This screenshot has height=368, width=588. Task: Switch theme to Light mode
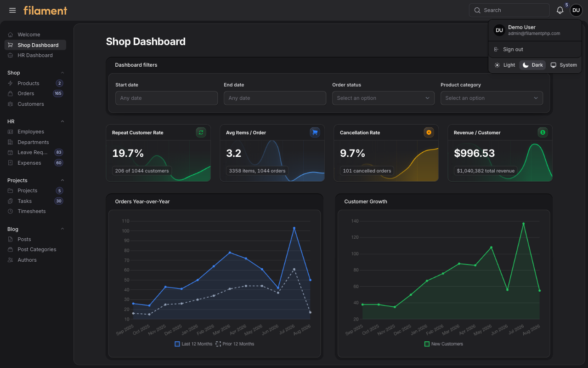coord(504,65)
